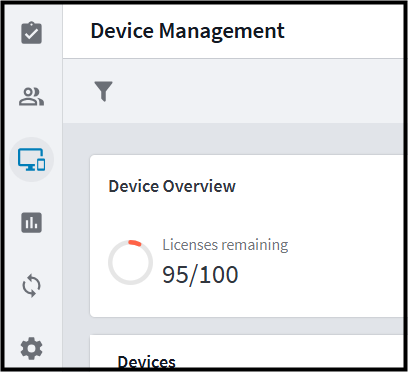Viewport: 408px width, 372px height.
Task: Click the Licenses remaining label
Action: [x=225, y=245]
